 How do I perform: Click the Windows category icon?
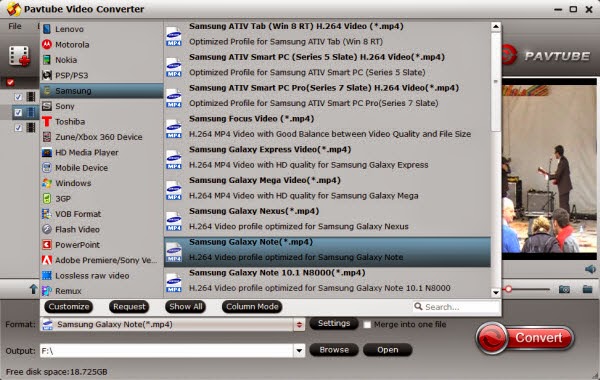point(47,183)
